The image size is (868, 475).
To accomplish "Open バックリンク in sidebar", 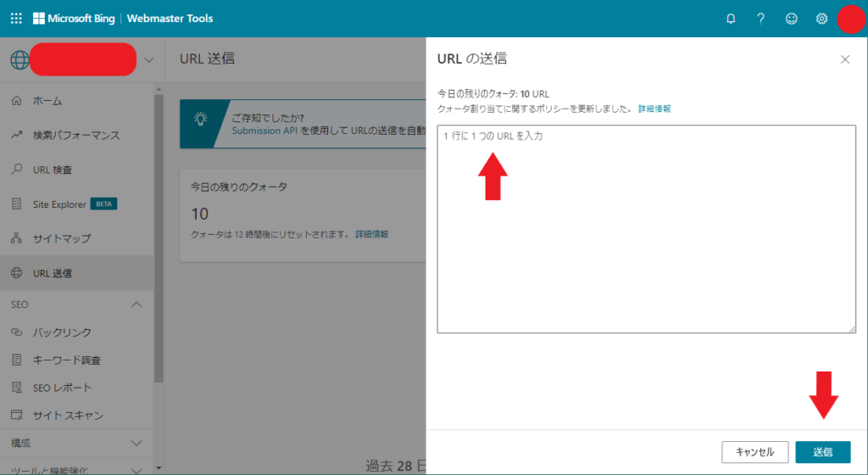I will 76,332.
